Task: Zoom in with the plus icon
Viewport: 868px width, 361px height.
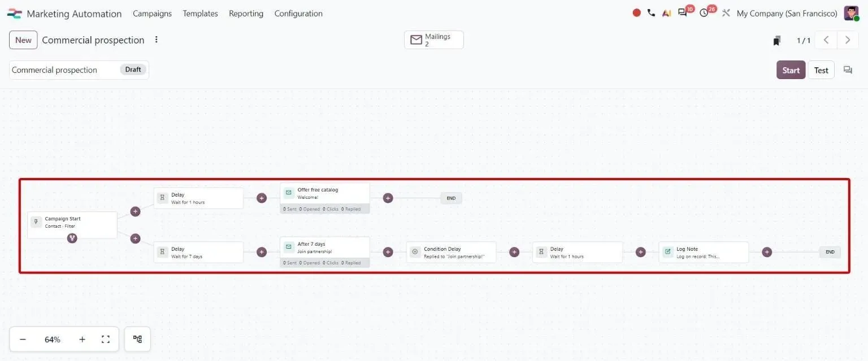Action: coord(82,340)
